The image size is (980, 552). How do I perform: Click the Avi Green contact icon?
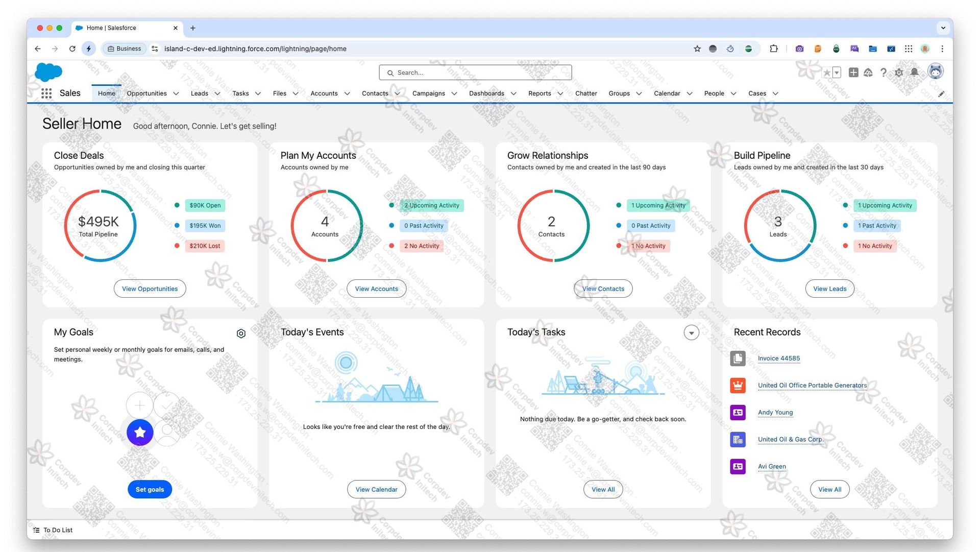738,467
